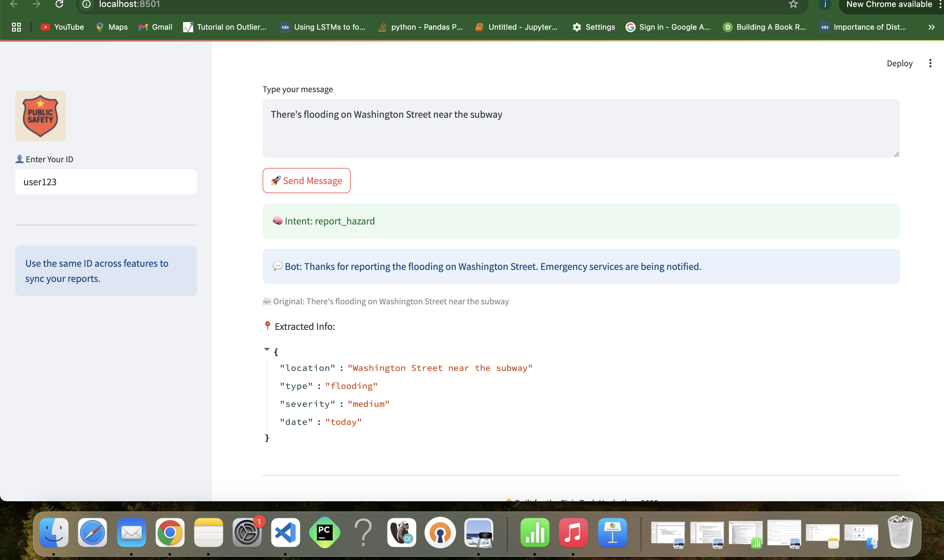Launch PyCharm from the Dock
The width and height of the screenshot is (944, 560).
(324, 533)
